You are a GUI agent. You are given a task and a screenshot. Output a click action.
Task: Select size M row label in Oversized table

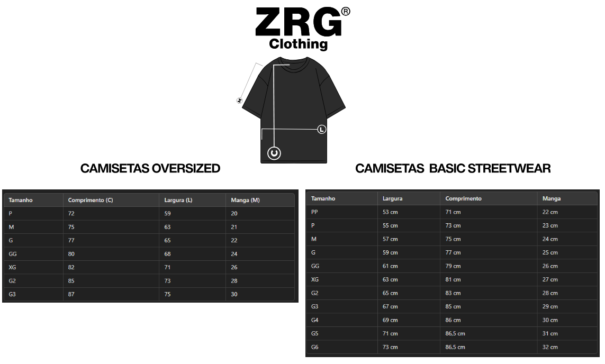click(11, 227)
